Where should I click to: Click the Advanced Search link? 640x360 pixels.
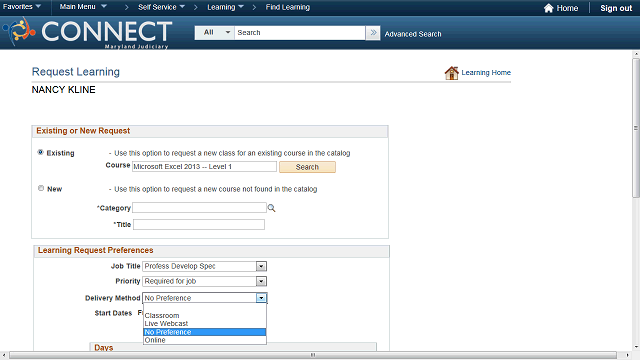413,34
